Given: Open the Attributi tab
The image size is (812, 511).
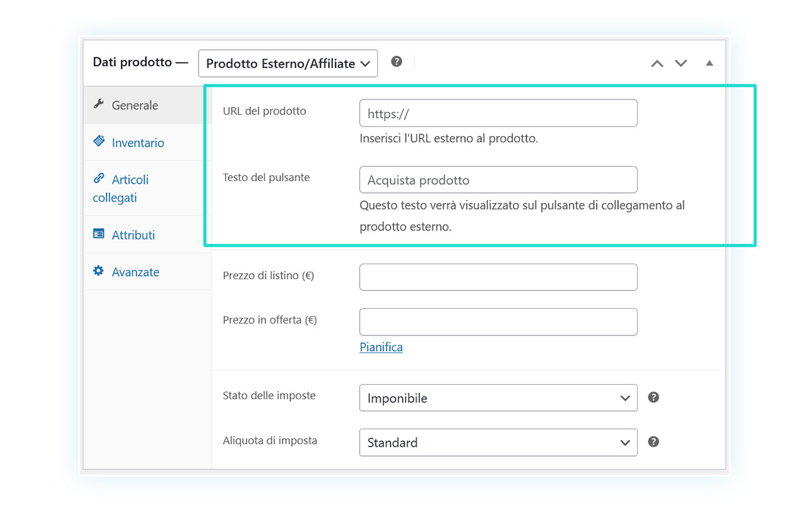Looking at the screenshot, I should click(147, 235).
